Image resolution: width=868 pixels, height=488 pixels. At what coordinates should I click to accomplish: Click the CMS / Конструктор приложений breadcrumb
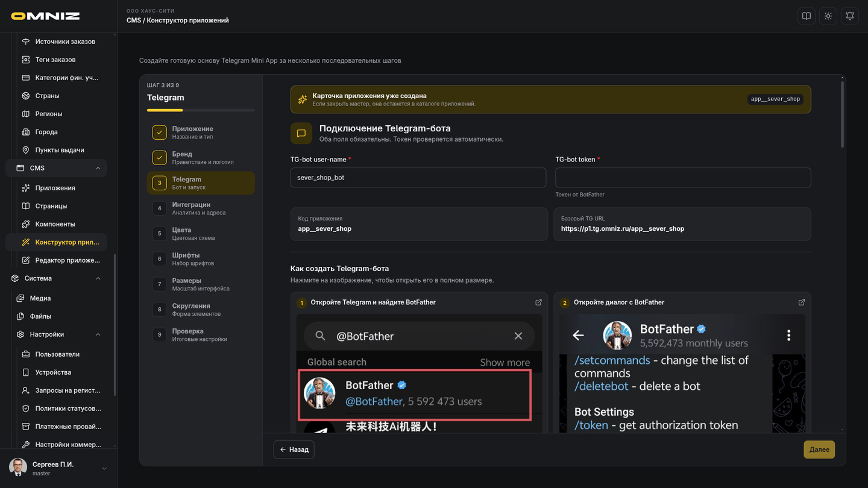[x=178, y=20]
